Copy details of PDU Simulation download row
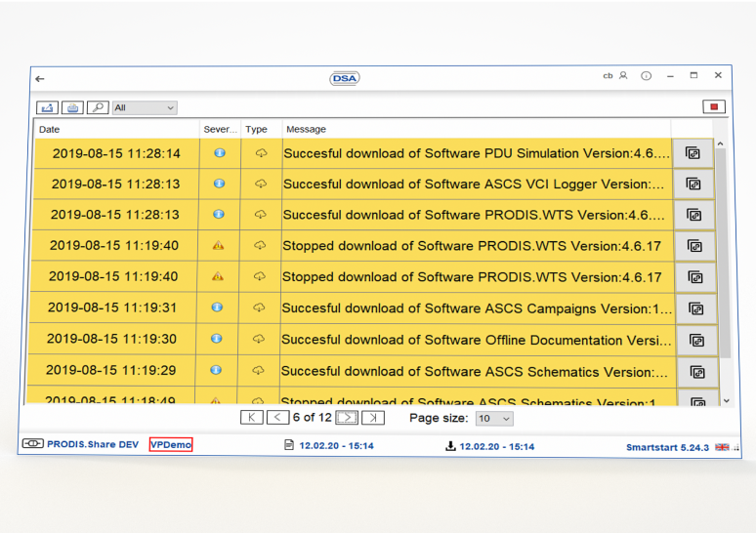Image resolution: width=756 pixels, height=533 pixels. [x=693, y=153]
